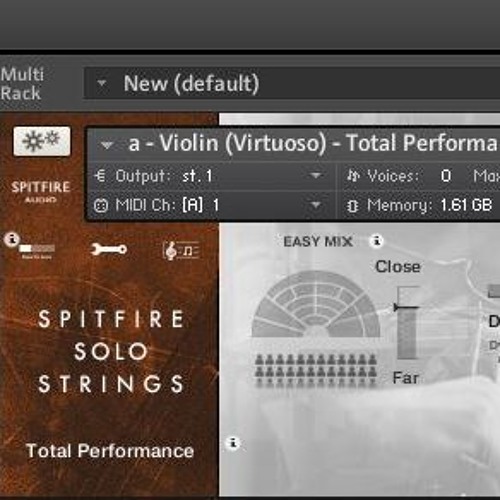
Task: Open the treble clef articulations view
Action: [x=181, y=250]
